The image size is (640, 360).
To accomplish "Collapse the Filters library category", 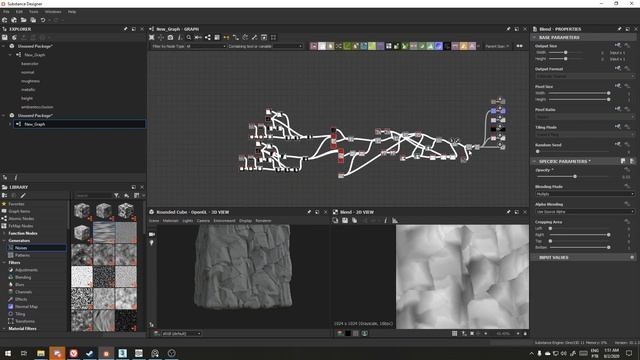I will click(x=4, y=262).
